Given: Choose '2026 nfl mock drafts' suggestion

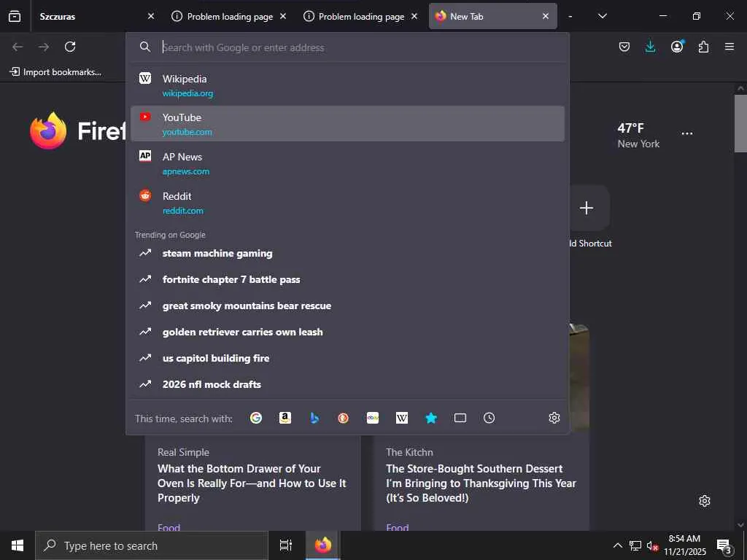Looking at the screenshot, I should [x=347, y=384].
